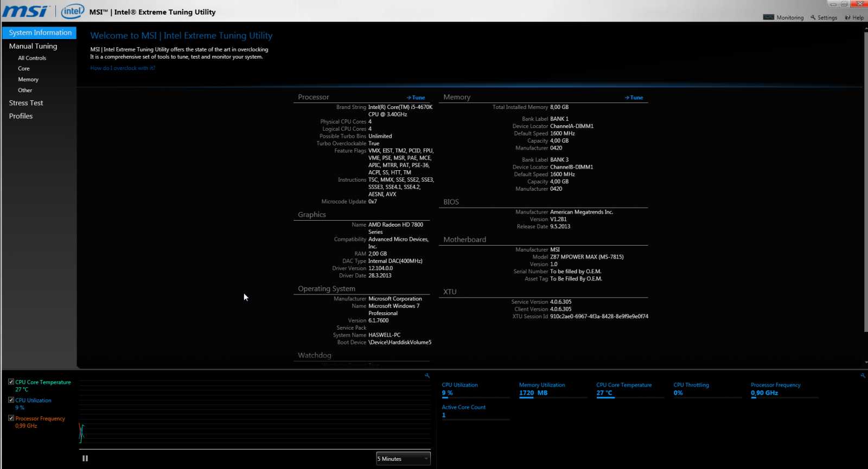The image size is (868, 469).
Task: Open Core tuning page
Action: 24,69
